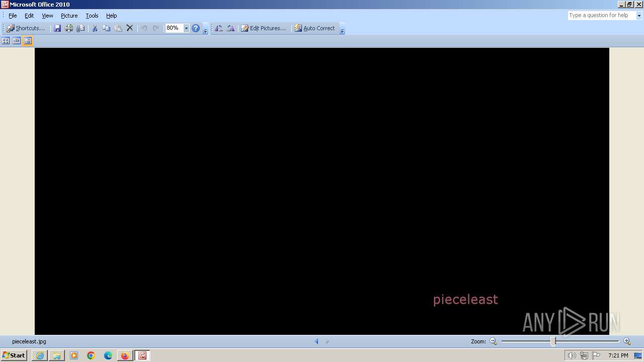The width and height of the screenshot is (644, 362).
Task: Click the zoom out magnifier icon
Action: coord(493,341)
